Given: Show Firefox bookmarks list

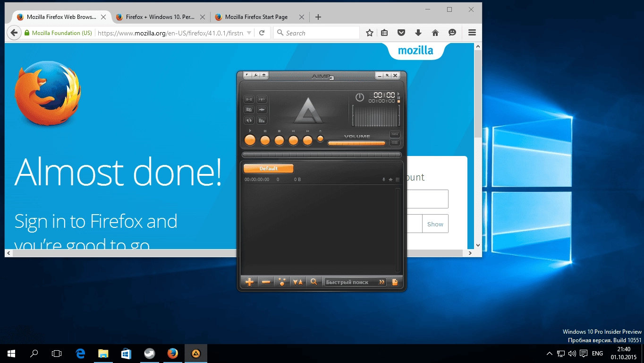Looking at the screenshot, I should click(x=384, y=33).
